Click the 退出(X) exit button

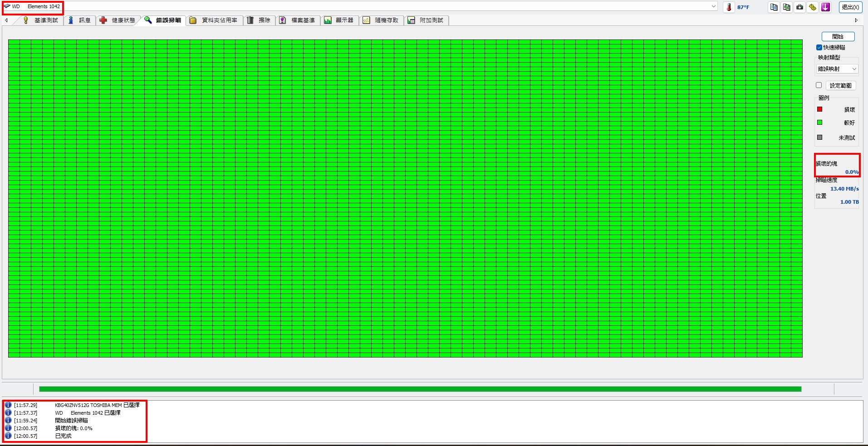coord(850,7)
